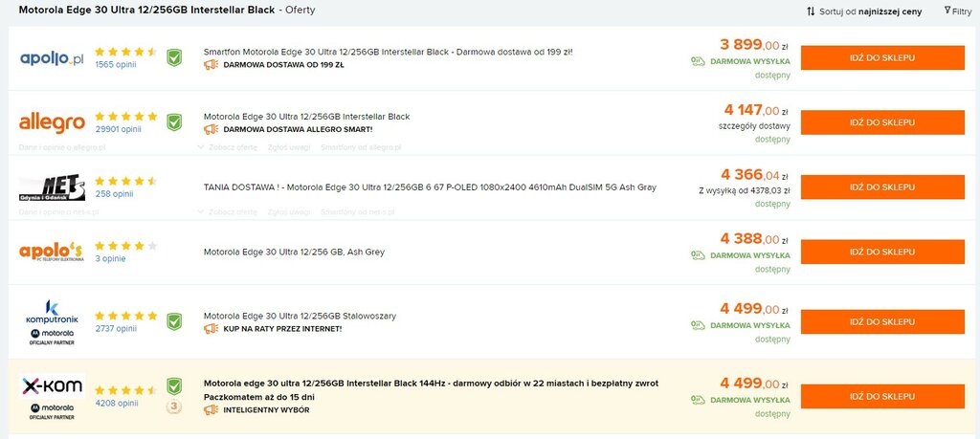This screenshot has height=439, width=980.
Task: Click delivery truck icon in apollo.pl offer
Action: click(698, 61)
